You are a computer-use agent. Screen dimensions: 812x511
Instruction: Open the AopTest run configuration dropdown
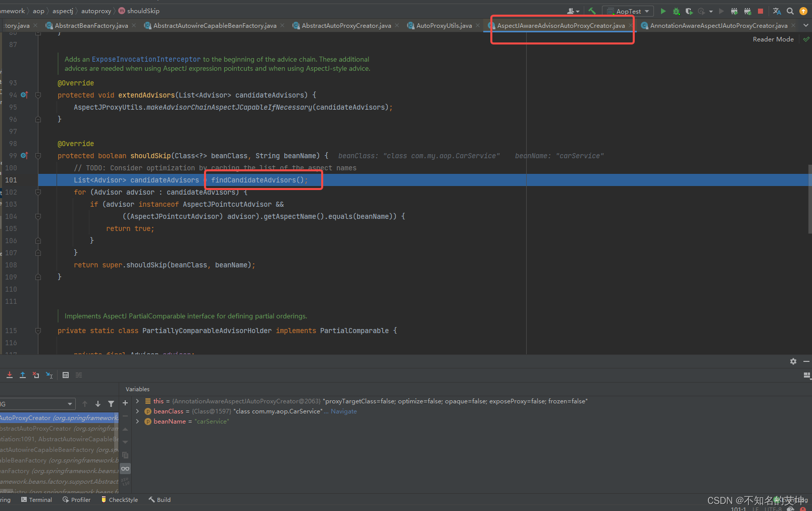[628, 11]
